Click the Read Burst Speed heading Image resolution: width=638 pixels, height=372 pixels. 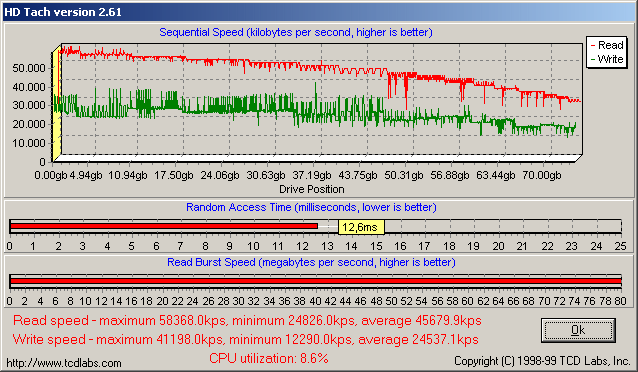[311, 262]
